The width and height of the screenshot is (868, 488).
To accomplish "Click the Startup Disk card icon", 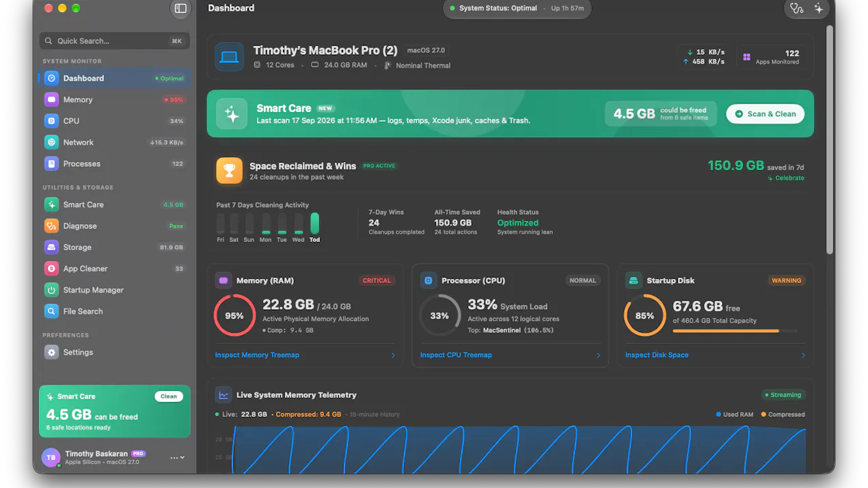I will coord(634,280).
